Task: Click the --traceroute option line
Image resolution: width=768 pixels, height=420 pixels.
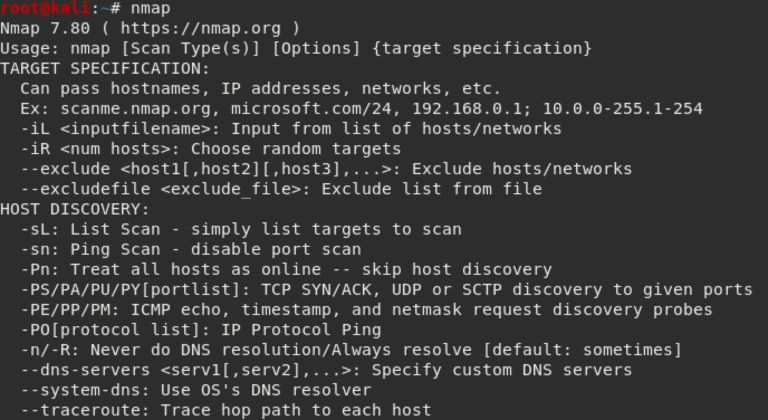Action: 226,410
